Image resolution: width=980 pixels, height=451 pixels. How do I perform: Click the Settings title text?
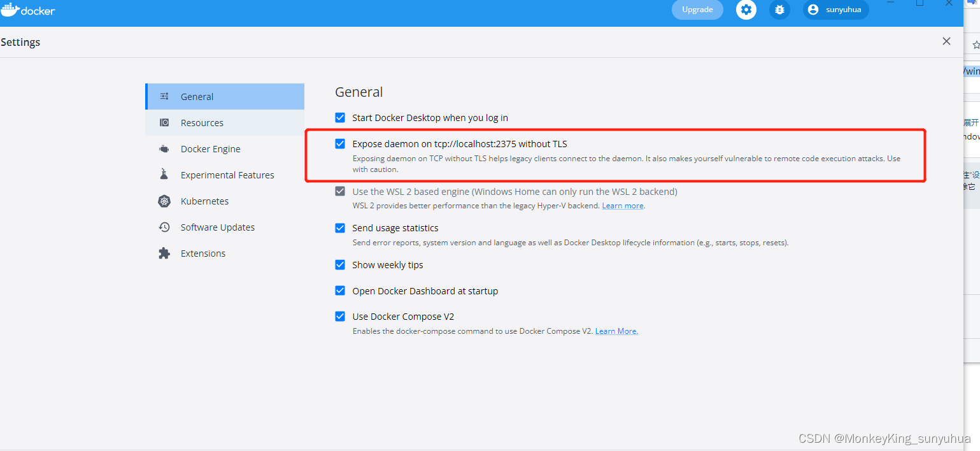[20, 42]
